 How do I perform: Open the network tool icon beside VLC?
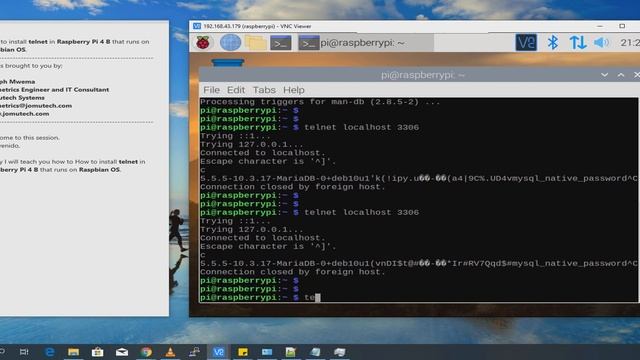point(194,352)
